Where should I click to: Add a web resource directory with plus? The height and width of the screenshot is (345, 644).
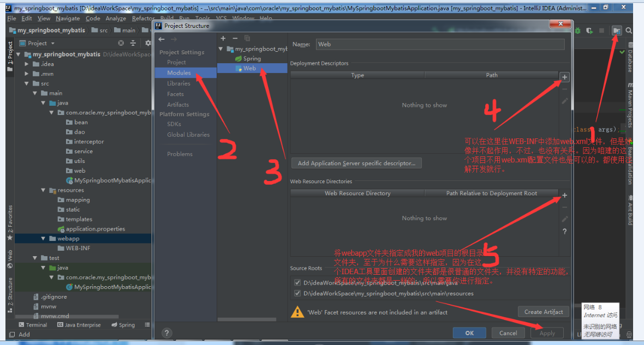click(x=565, y=195)
